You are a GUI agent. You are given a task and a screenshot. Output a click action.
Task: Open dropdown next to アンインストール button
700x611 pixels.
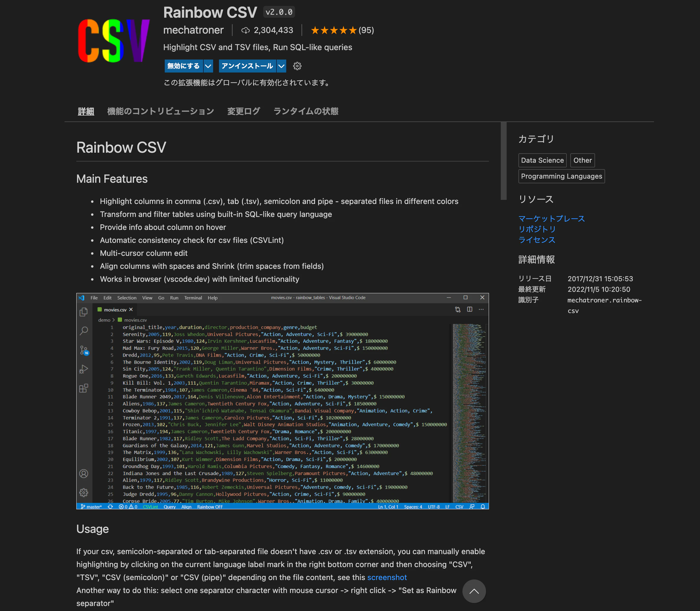[281, 66]
